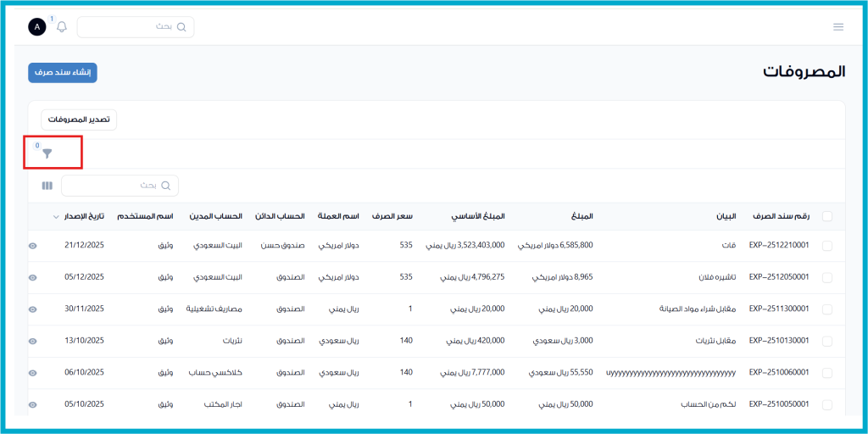Sort by تاريخ الإصدار chevron arrow
Screen dimensions: 868x434
tap(56, 217)
